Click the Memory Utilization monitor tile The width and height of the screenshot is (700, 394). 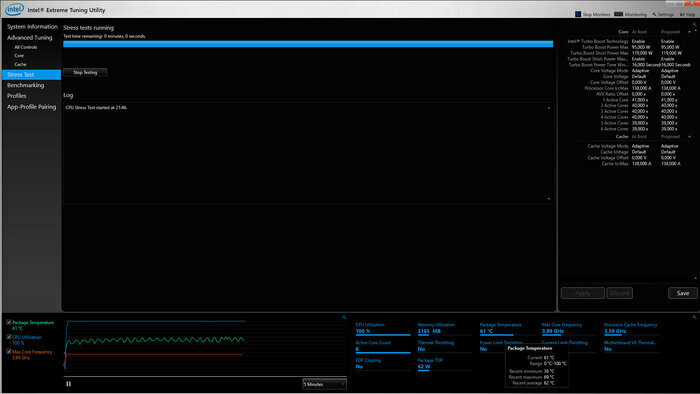[x=444, y=328]
